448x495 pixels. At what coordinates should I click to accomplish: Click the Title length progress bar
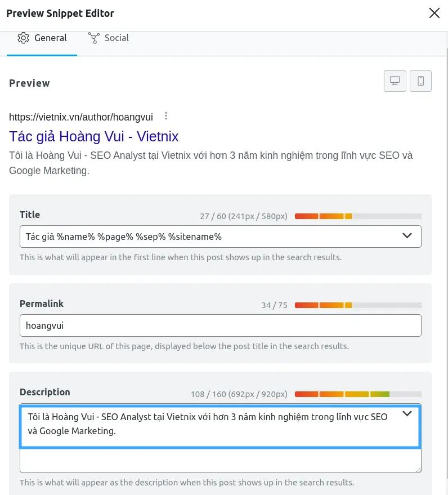[x=358, y=216]
